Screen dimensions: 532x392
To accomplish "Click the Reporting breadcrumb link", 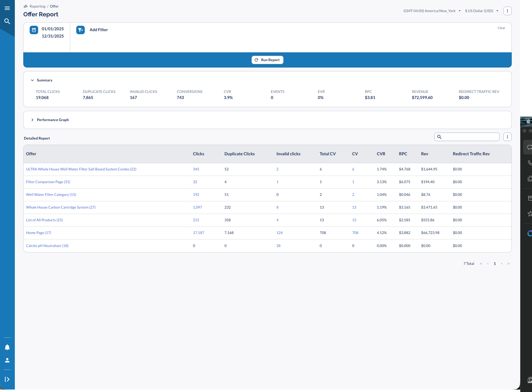I will pyautogui.click(x=38, y=6).
